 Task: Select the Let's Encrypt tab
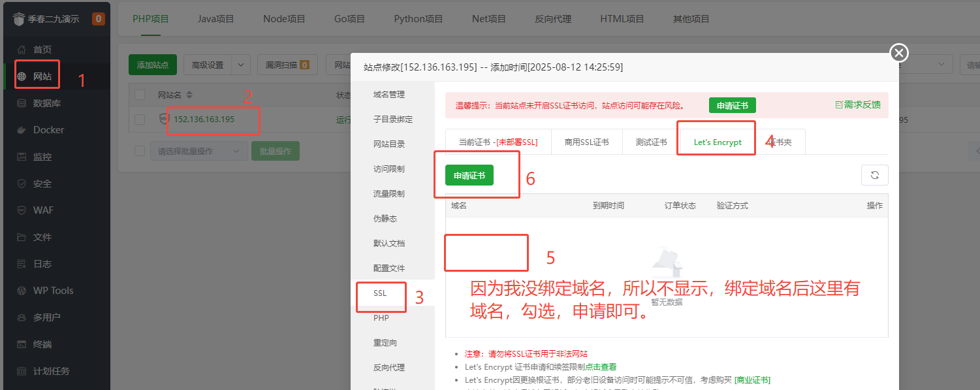point(718,142)
